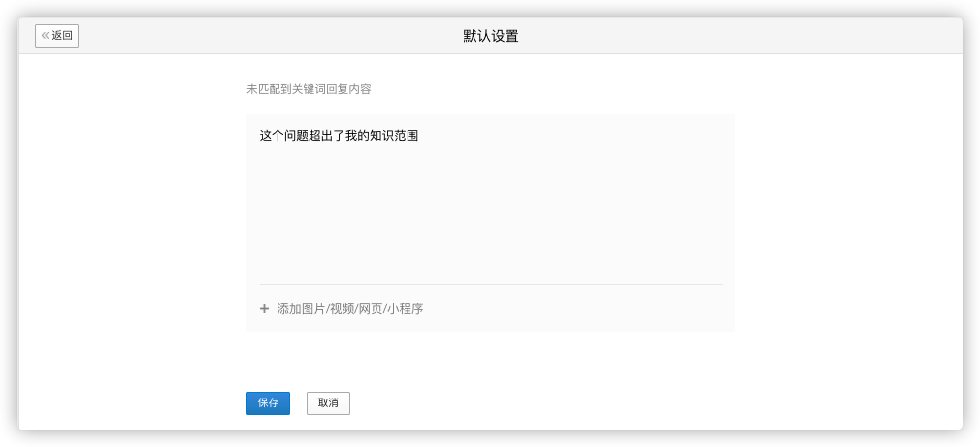Click the 默认设置 title
The height and width of the screenshot is (447, 980).
pyautogui.click(x=491, y=36)
